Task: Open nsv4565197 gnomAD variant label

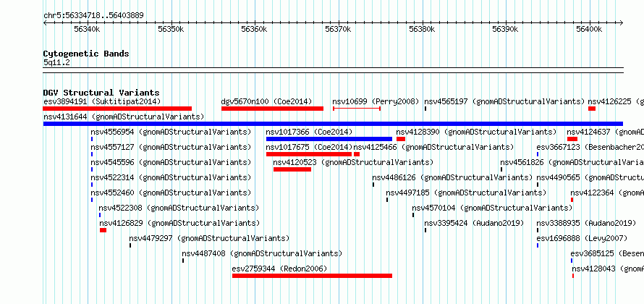Action: [504, 101]
